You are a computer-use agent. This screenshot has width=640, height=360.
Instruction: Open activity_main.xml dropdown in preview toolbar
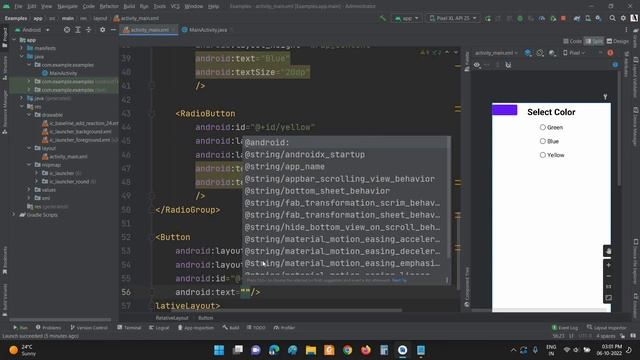(x=496, y=53)
